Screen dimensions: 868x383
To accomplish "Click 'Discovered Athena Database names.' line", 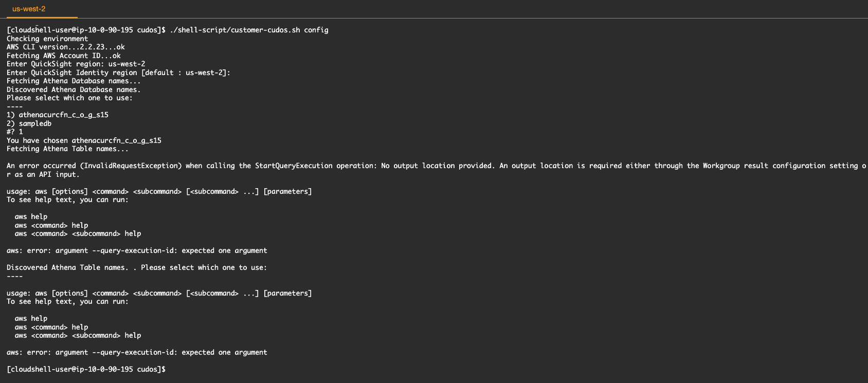I will 74,89.
